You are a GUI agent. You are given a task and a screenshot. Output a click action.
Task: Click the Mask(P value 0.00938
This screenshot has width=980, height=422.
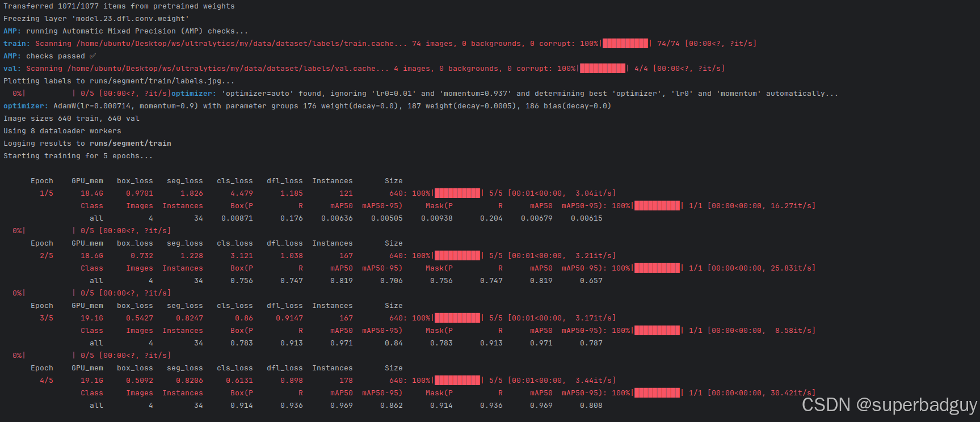pos(437,218)
